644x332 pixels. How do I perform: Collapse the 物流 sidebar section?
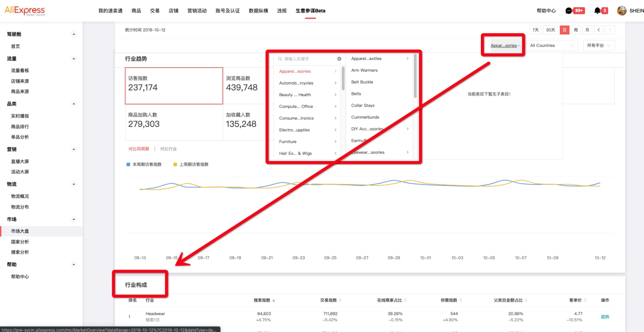[74, 184]
